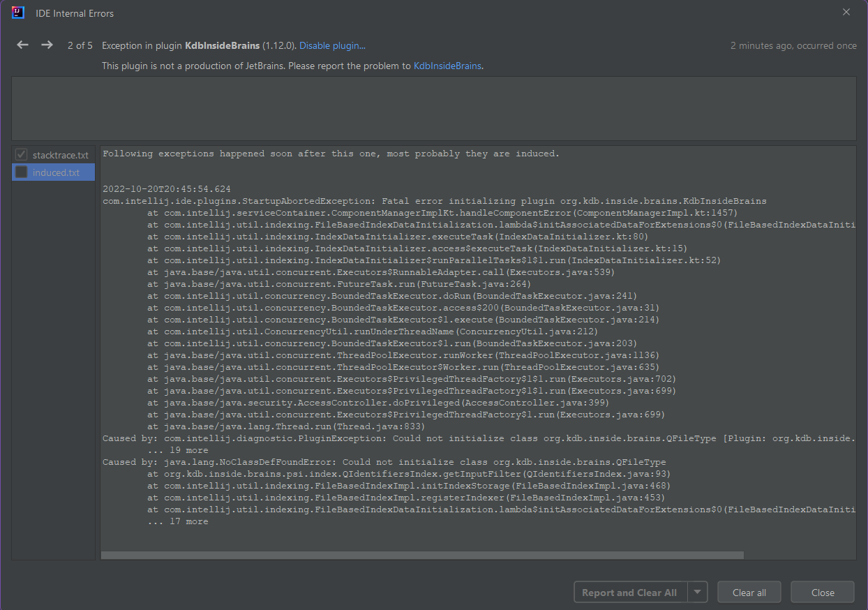Click the '... 17 more' line
Screen dimensions: 868x610
tap(177, 521)
